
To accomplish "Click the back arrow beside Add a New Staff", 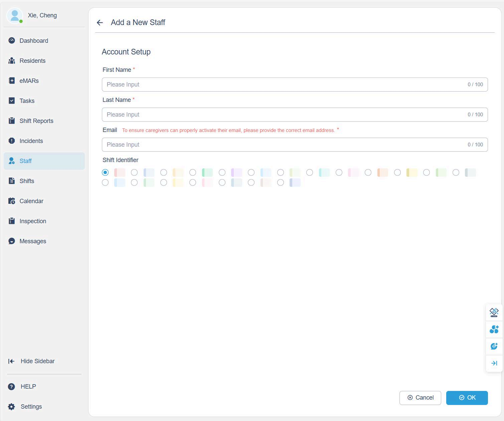I will [x=100, y=23].
